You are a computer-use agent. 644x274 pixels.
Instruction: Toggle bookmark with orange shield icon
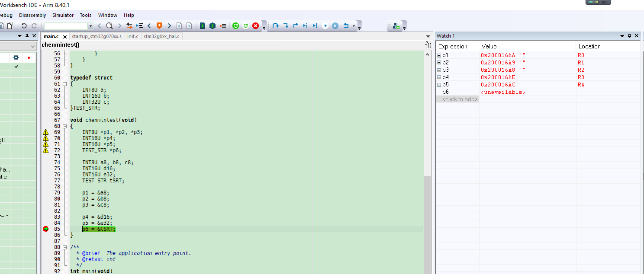pyautogui.click(x=159, y=26)
